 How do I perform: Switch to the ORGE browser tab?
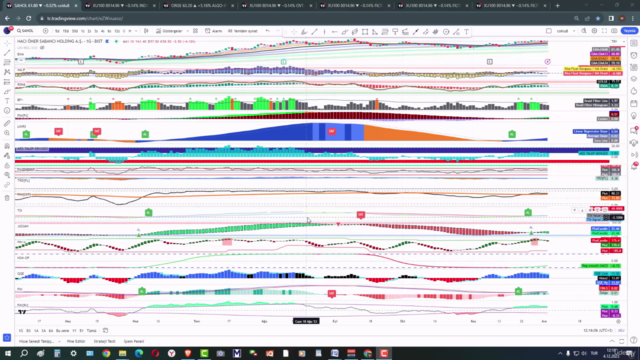point(198,6)
